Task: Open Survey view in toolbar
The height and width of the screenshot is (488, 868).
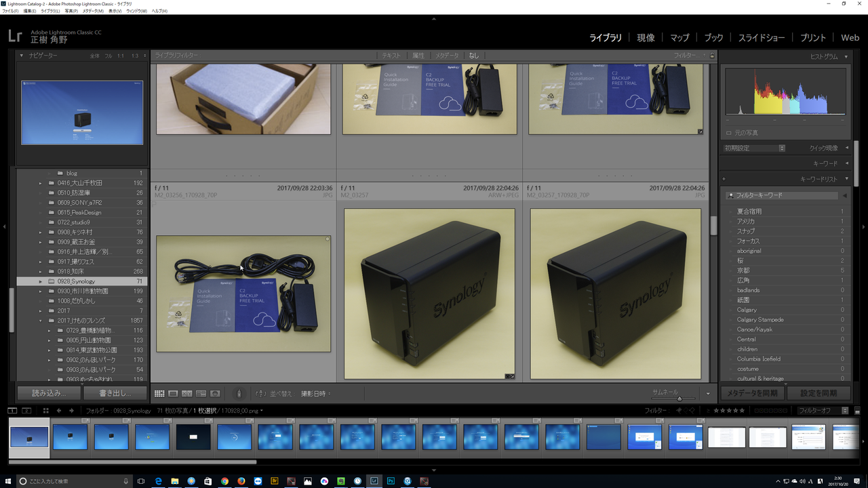Action: [201, 393]
